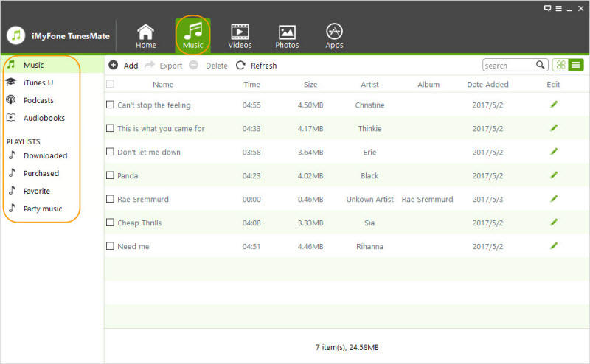This screenshot has width=590, height=364.
Task: Check the box for Don't let me down
Action: pos(110,152)
